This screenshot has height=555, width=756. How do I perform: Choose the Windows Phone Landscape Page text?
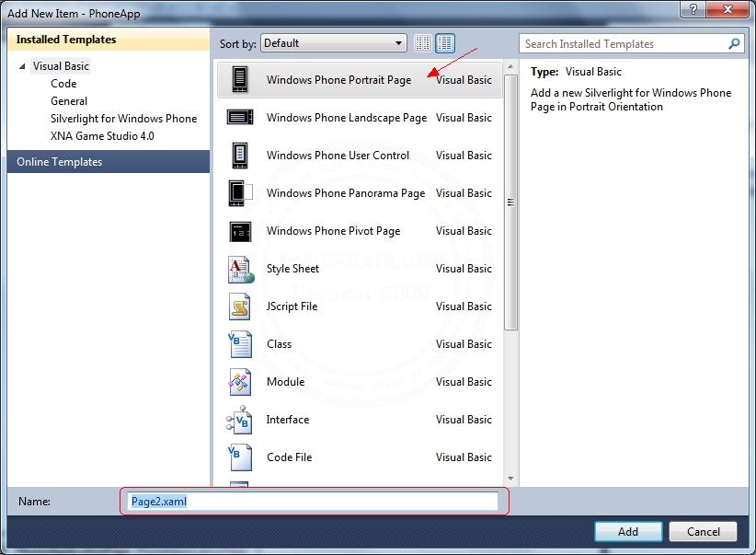347,117
